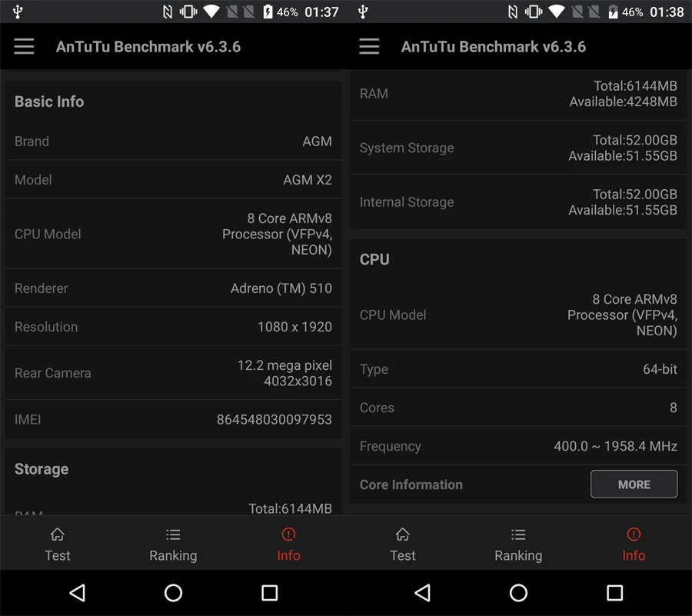Select Info tab in left screenshot
Screen dimensions: 692x616
pyautogui.click(x=288, y=544)
